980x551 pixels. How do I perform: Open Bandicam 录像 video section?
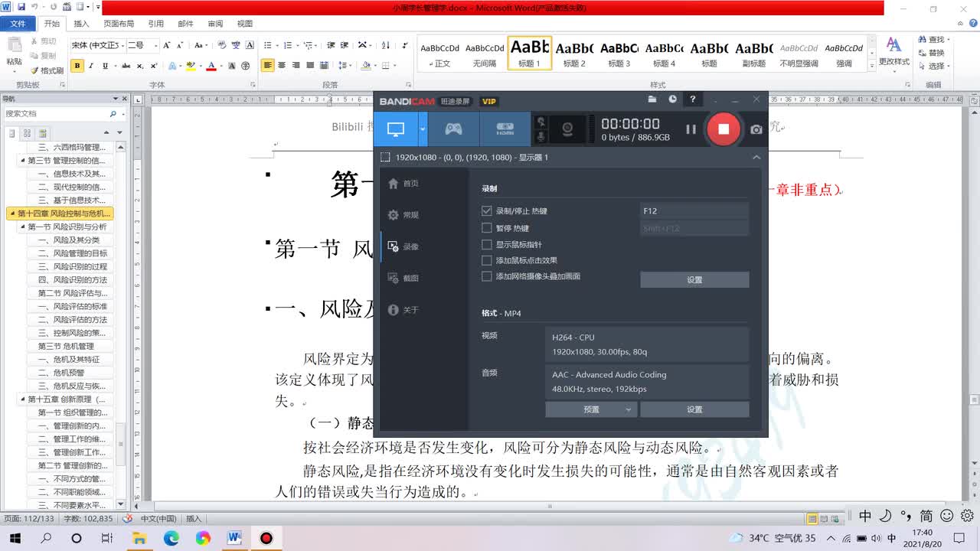(403, 246)
